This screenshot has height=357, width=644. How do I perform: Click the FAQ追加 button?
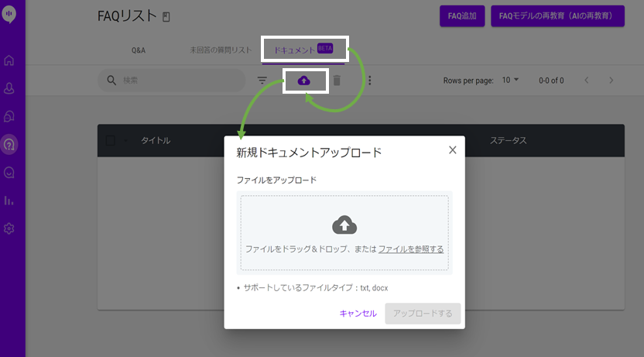pos(462,16)
